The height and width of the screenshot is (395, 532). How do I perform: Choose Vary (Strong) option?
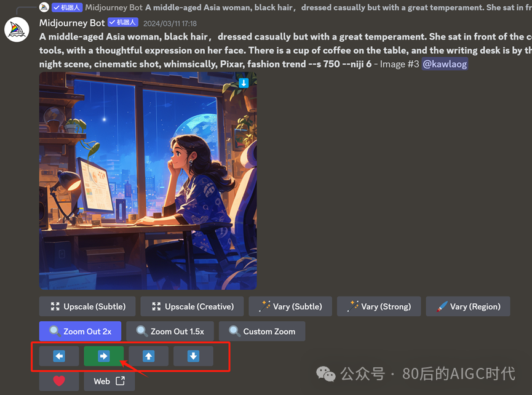tap(379, 306)
